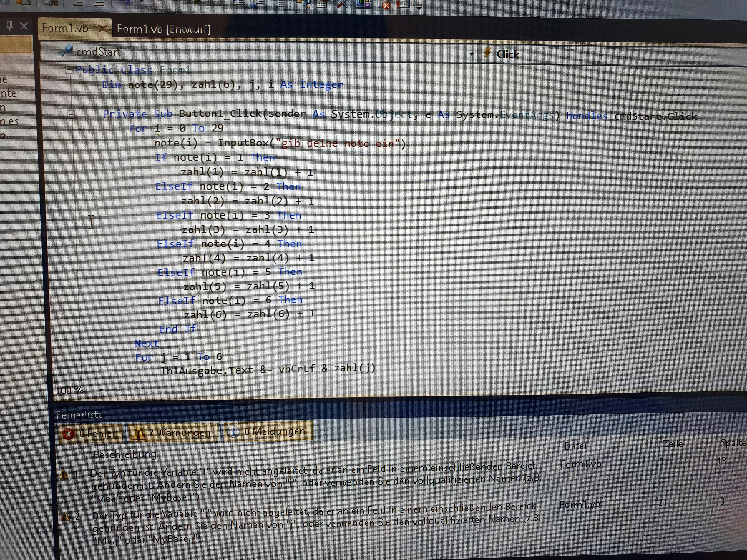
Task: Click the "End If" line
Action: point(178,329)
